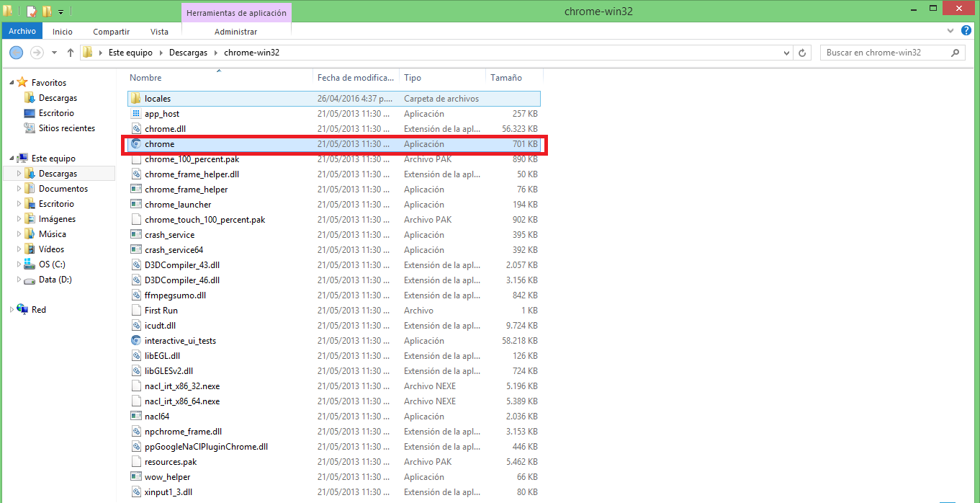Click the Back navigation arrow
This screenshot has height=503, width=980.
point(17,53)
